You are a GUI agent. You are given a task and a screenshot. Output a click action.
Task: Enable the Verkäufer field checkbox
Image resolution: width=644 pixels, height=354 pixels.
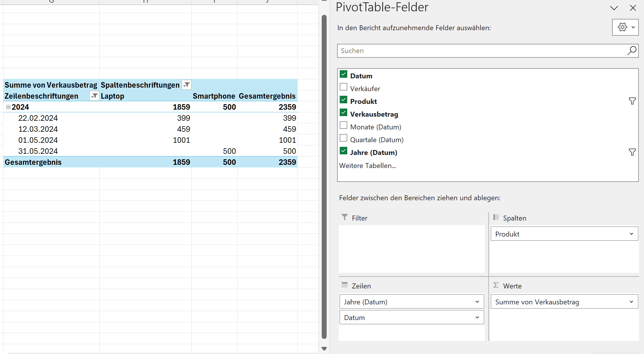click(x=343, y=87)
